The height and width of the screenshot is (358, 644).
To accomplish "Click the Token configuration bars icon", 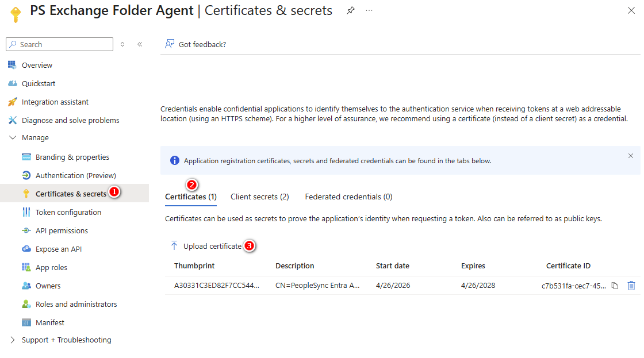I will [x=26, y=212].
